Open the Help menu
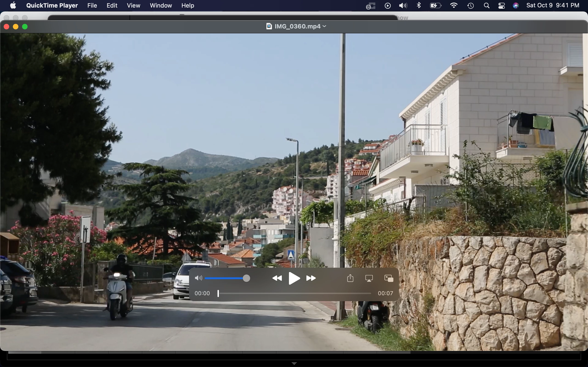This screenshot has height=367, width=588. (188, 5)
